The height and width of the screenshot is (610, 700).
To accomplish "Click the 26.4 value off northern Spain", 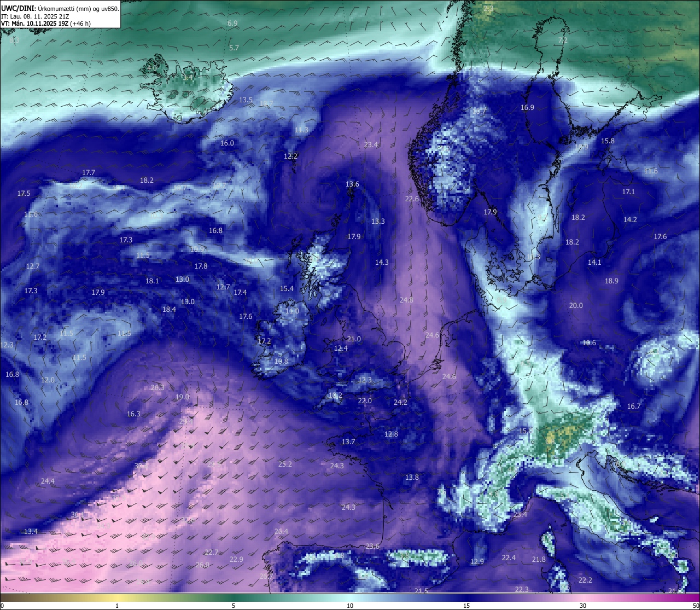I will point(281,532).
